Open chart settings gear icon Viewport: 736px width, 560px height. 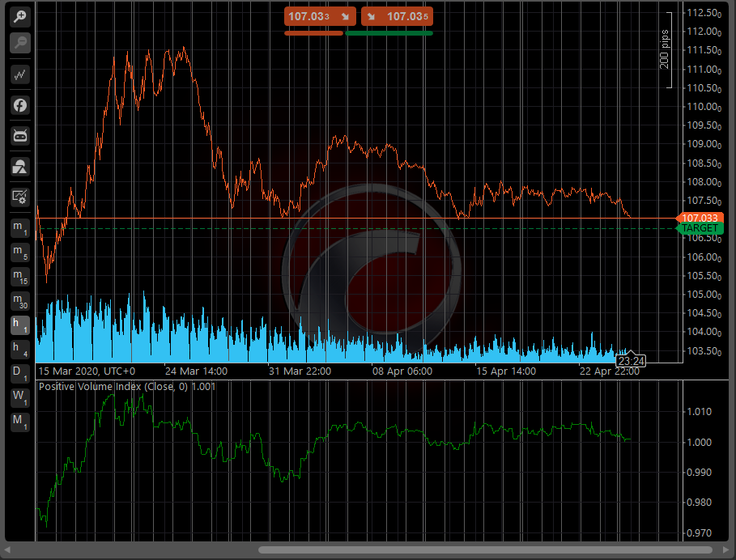click(19, 197)
